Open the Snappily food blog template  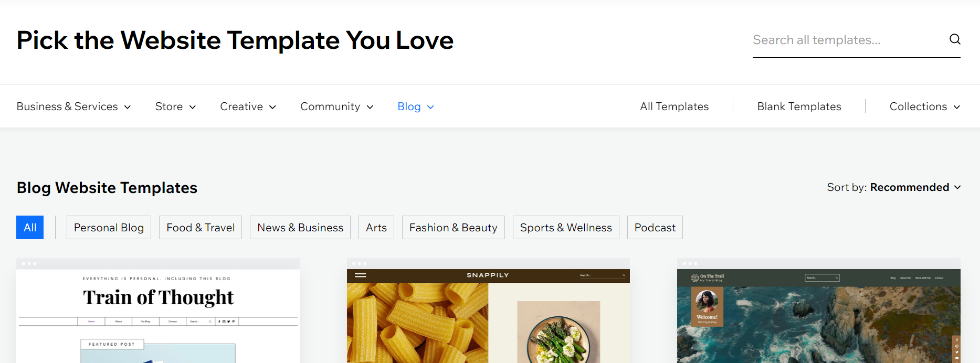pyautogui.click(x=488, y=311)
